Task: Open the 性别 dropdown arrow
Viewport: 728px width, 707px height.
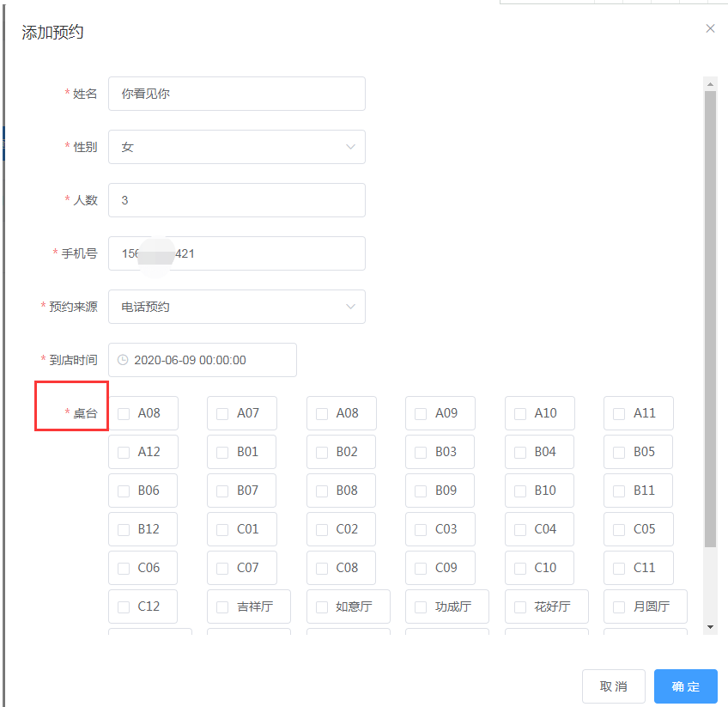Action: (350, 147)
